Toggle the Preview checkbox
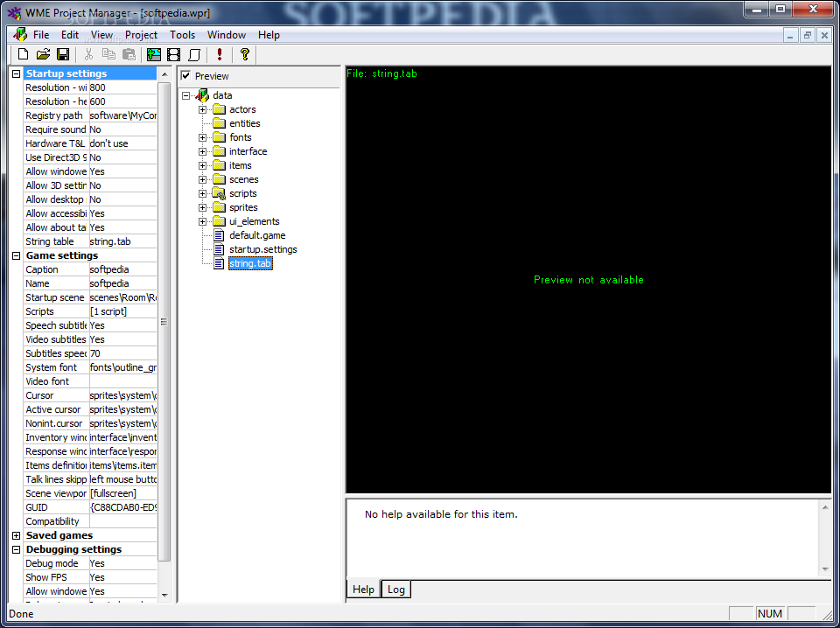This screenshot has height=628, width=840. [185, 75]
